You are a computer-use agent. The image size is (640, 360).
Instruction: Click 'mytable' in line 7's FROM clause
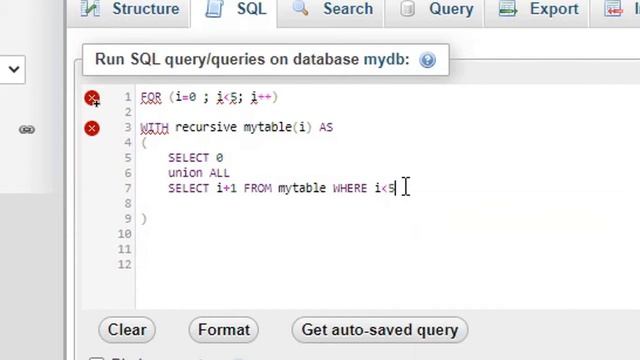point(302,188)
